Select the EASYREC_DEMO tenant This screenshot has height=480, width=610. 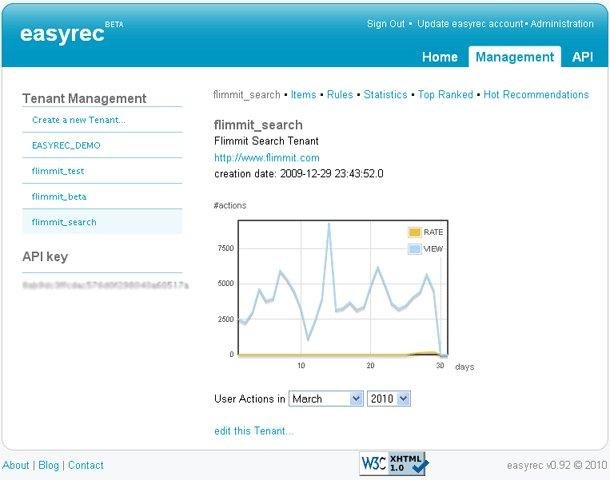[66, 145]
